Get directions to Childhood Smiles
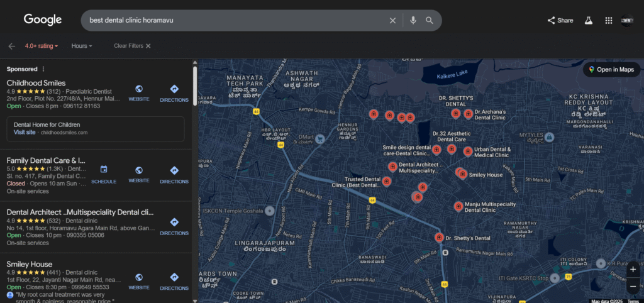644x303 pixels. point(174,92)
